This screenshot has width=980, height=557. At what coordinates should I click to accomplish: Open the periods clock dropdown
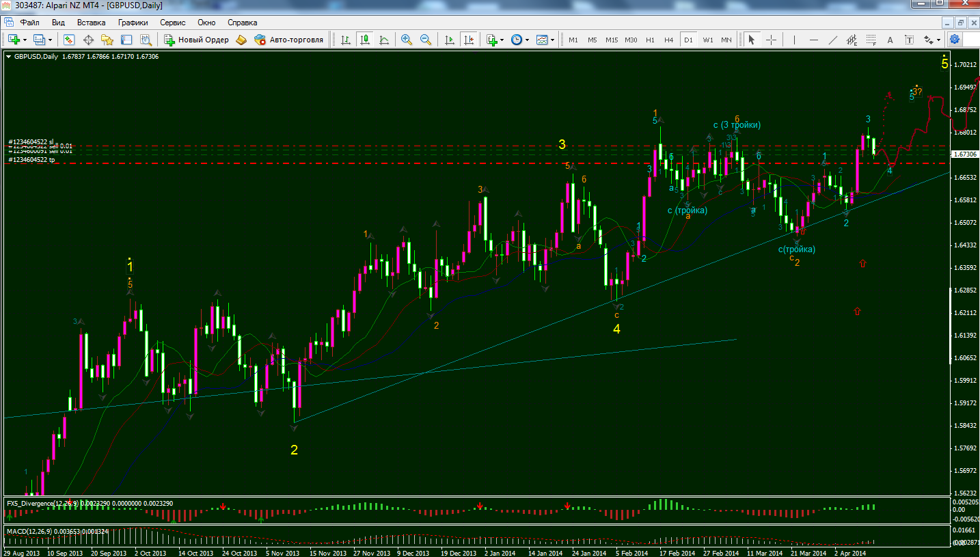click(x=528, y=40)
